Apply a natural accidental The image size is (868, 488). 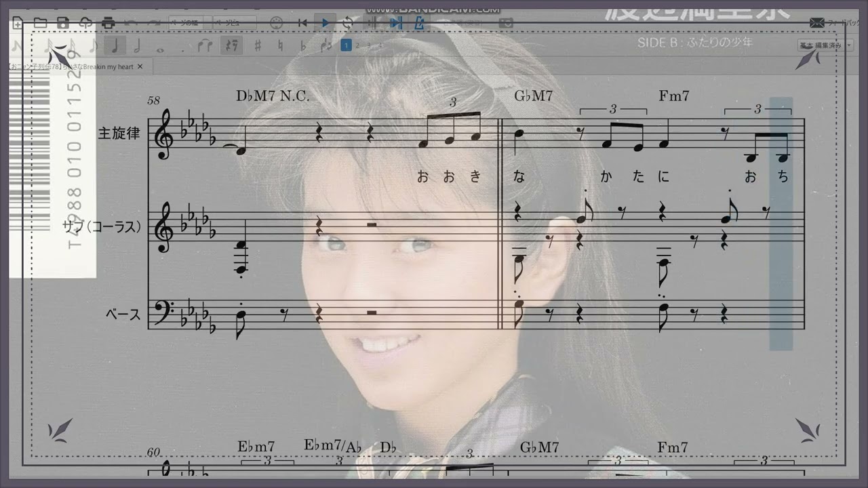(x=280, y=46)
